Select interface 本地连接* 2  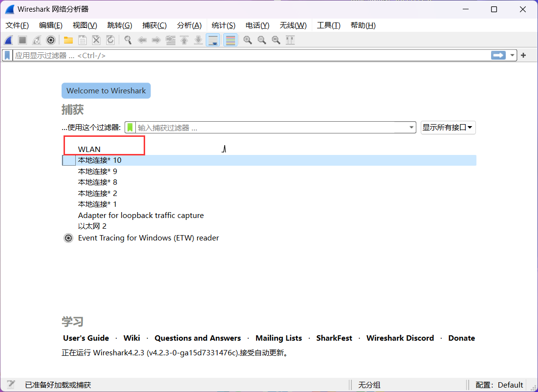tap(269, 193)
